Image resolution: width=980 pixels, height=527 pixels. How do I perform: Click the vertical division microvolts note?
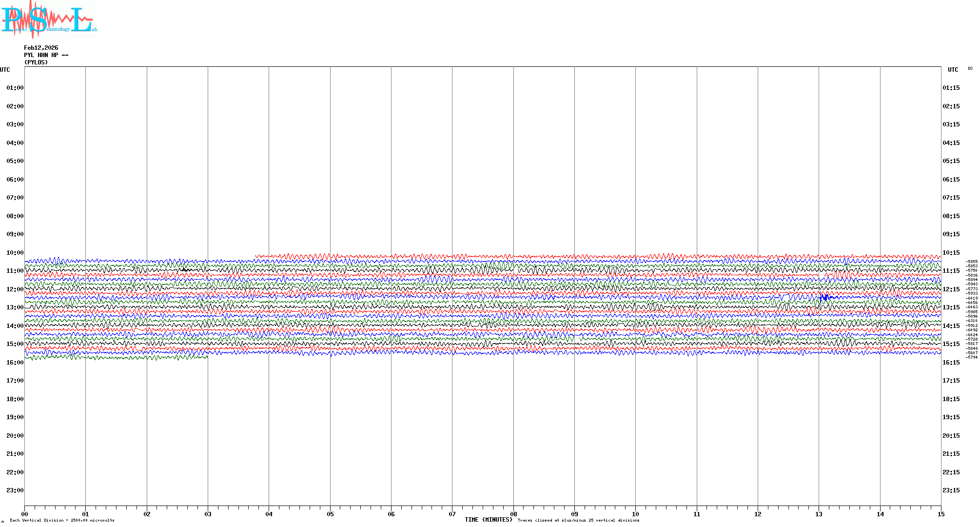click(62, 520)
